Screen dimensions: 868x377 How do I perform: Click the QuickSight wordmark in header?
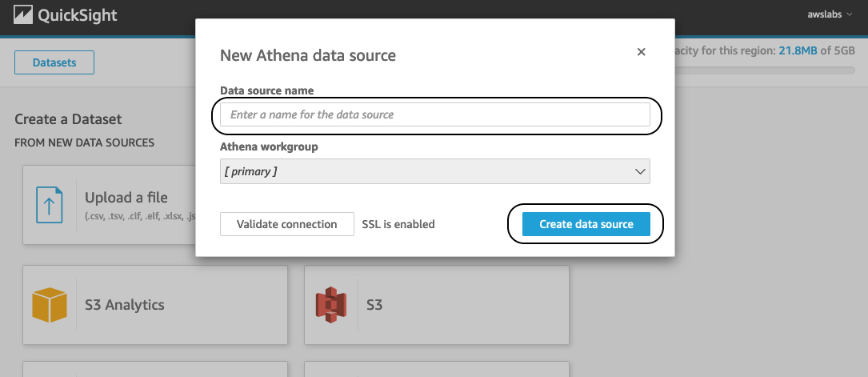tap(78, 15)
